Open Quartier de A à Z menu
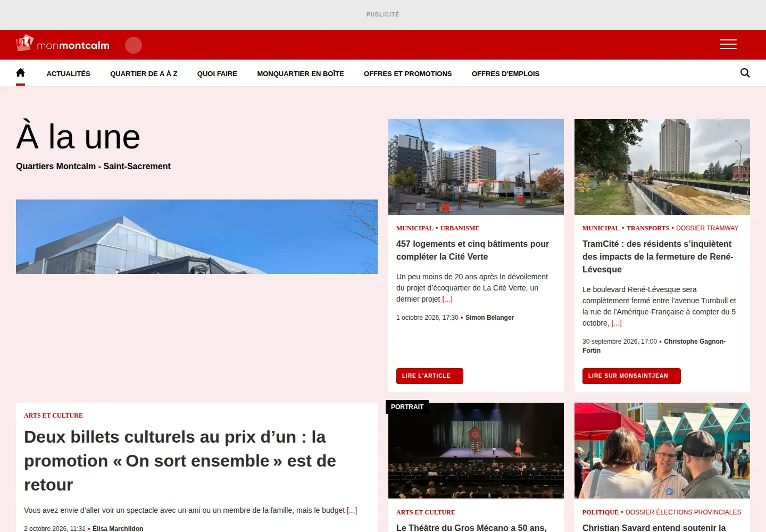 [x=144, y=74]
